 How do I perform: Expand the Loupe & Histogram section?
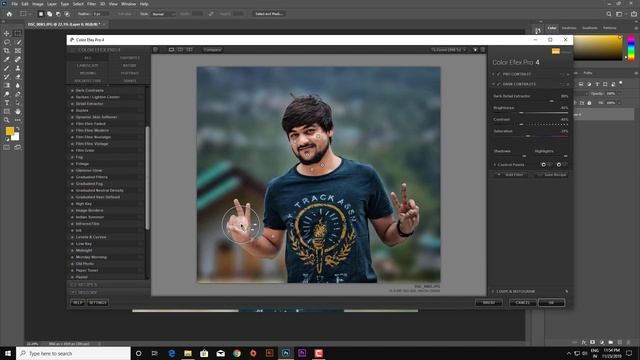coord(493,291)
